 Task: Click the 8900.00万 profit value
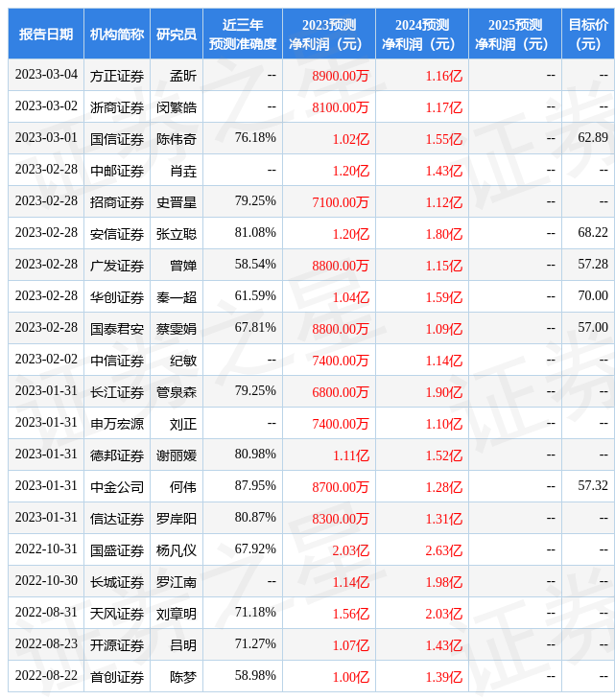coord(341,76)
